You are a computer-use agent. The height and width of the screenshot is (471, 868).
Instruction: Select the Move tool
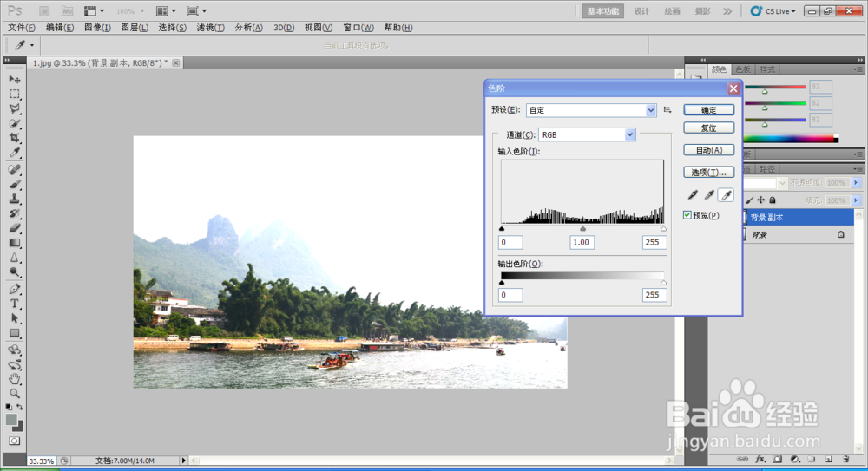15,80
